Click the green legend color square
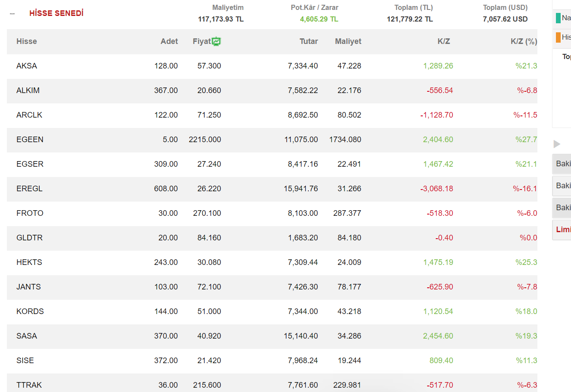 (558, 18)
